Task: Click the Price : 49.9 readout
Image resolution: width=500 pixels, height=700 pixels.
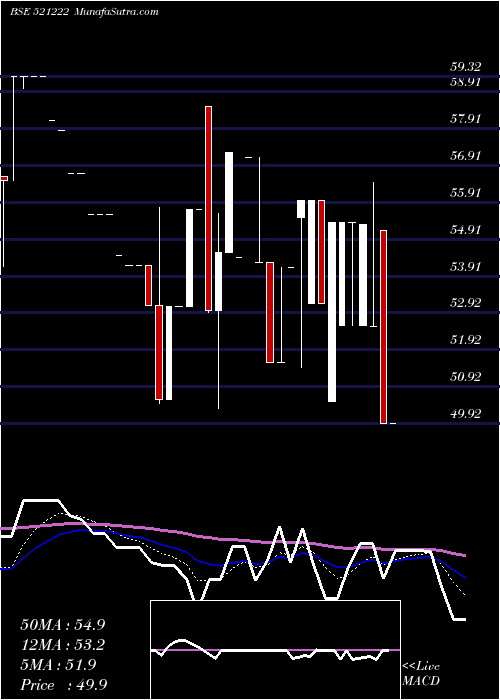Action: pos(63,685)
